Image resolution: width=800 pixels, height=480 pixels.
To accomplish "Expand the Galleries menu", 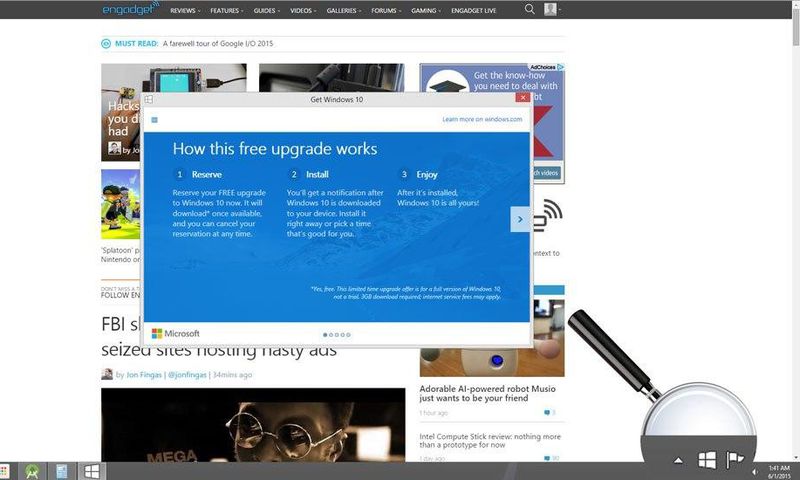I will [344, 10].
